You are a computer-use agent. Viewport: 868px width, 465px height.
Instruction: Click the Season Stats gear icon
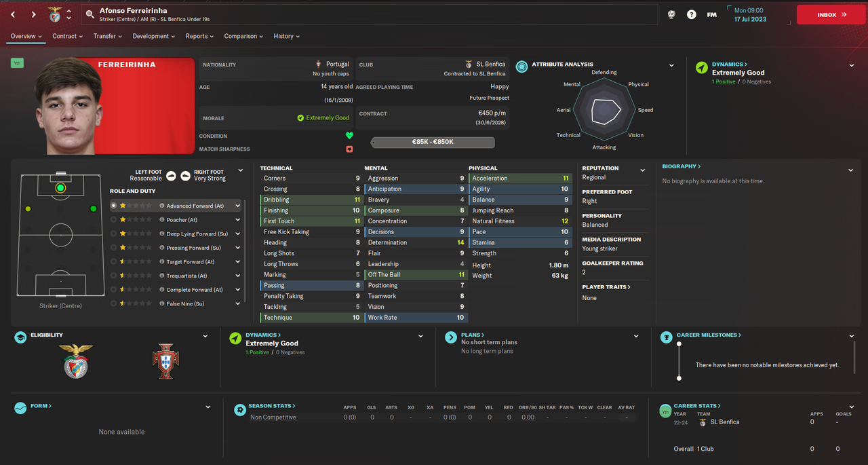pos(239,410)
